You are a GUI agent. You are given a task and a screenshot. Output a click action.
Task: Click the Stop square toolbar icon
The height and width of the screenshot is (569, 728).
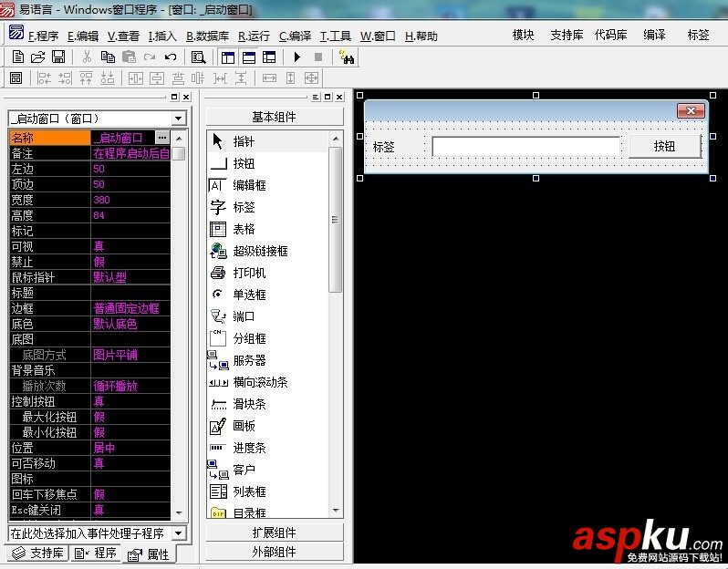point(318,57)
